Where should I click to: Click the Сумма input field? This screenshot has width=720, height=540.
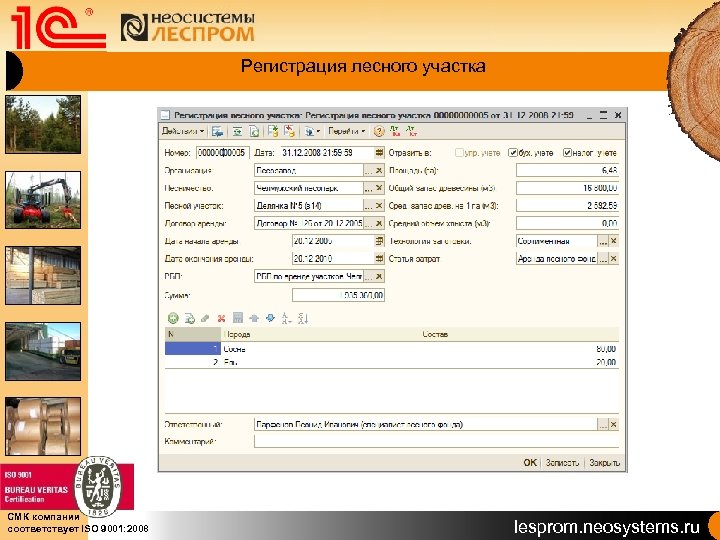338,295
